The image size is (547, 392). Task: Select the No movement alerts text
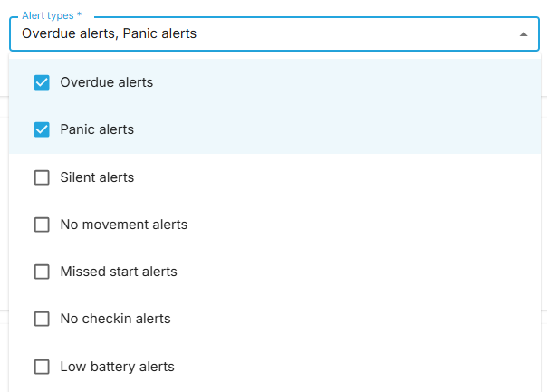(124, 225)
